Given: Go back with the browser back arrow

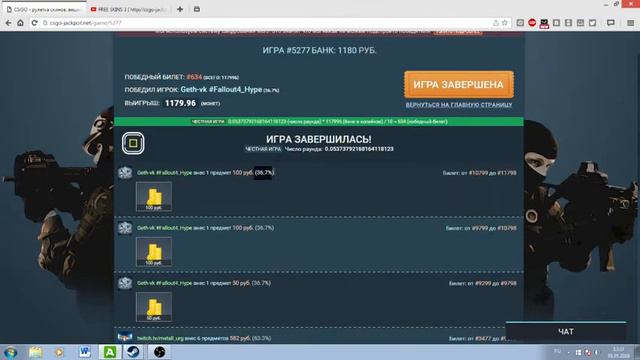Looking at the screenshot, I should point(8,23).
